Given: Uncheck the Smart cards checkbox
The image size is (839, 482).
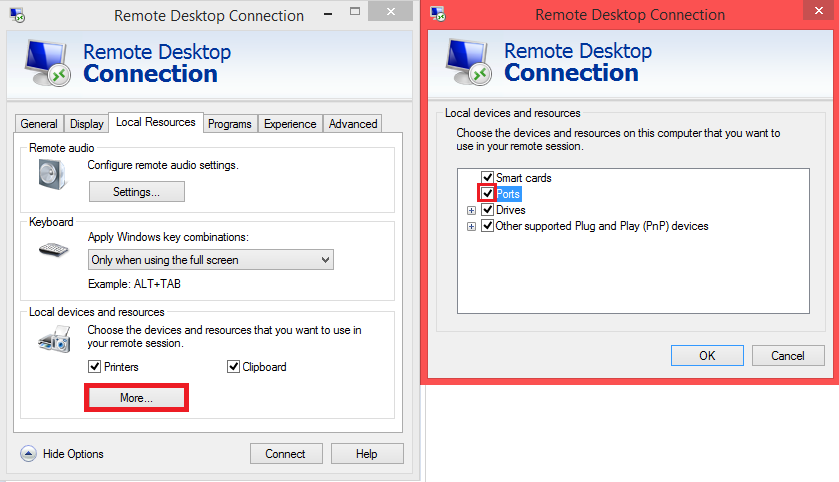Looking at the screenshot, I should click(487, 177).
